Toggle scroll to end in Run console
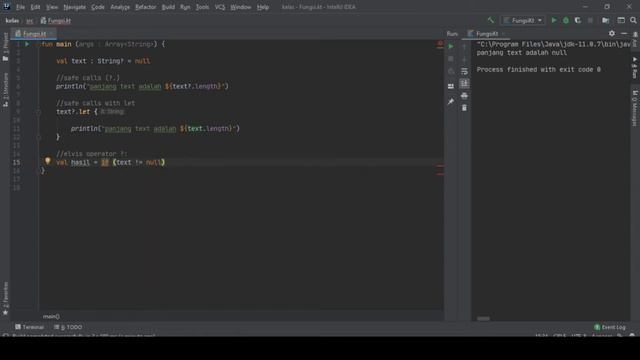The image size is (640, 360). click(x=464, y=84)
